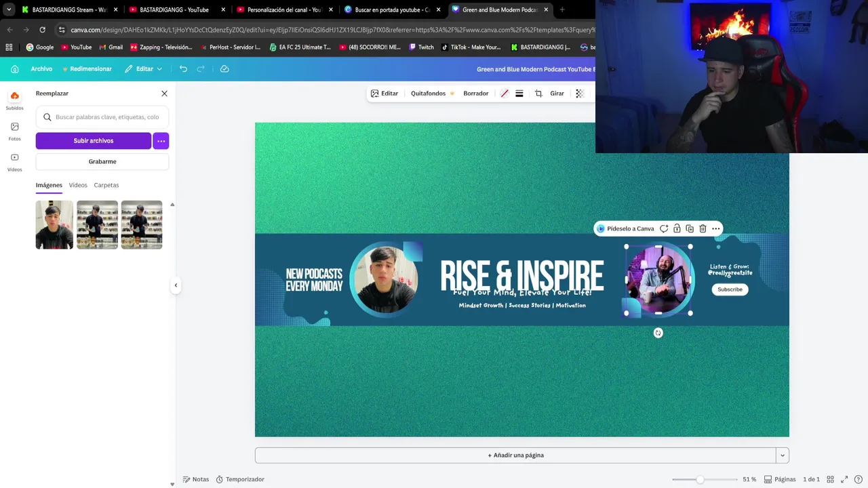Open the Canva home icon

[14, 68]
